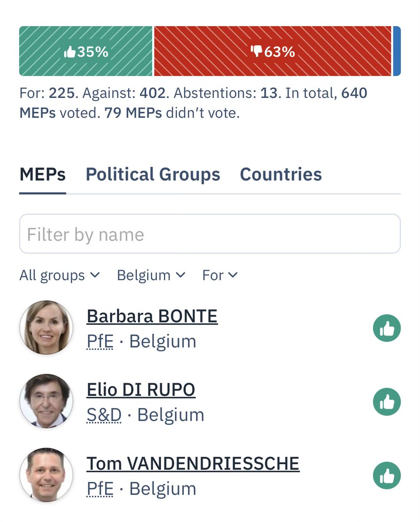The height and width of the screenshot is (522, 420).
Task: Switch to the Countries tab
Action: tap(281, 174)
